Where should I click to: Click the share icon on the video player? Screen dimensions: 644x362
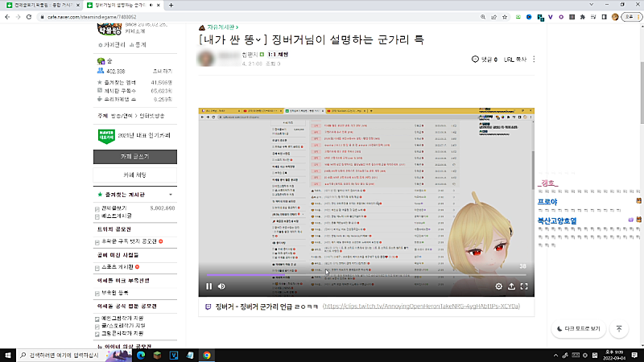tap(512, 286)
